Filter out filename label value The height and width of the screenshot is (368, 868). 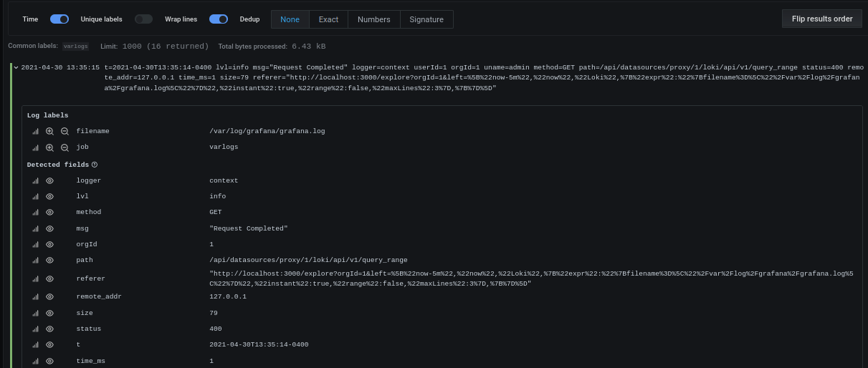click(65, 132)
